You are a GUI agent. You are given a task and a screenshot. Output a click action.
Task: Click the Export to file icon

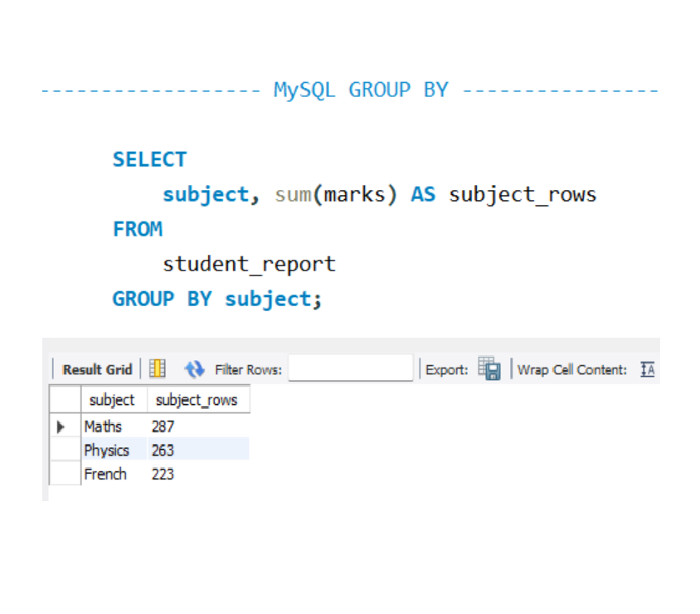489,369
